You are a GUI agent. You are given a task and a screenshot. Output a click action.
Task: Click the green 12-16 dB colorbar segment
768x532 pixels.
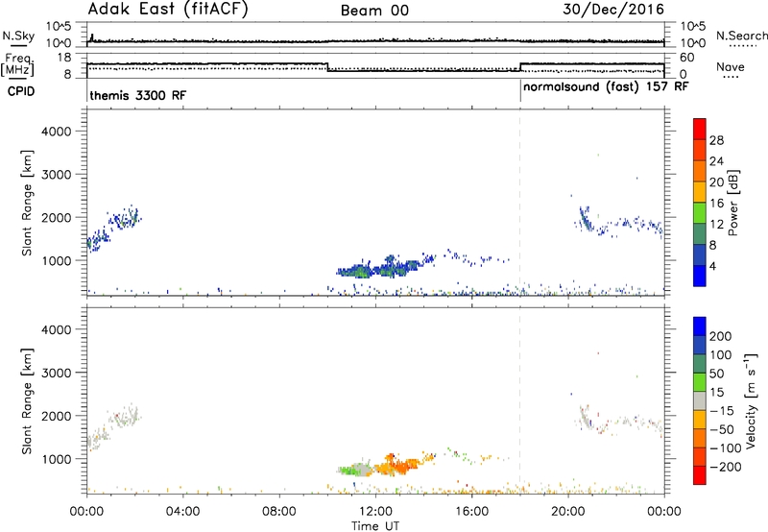pos(700,213)
